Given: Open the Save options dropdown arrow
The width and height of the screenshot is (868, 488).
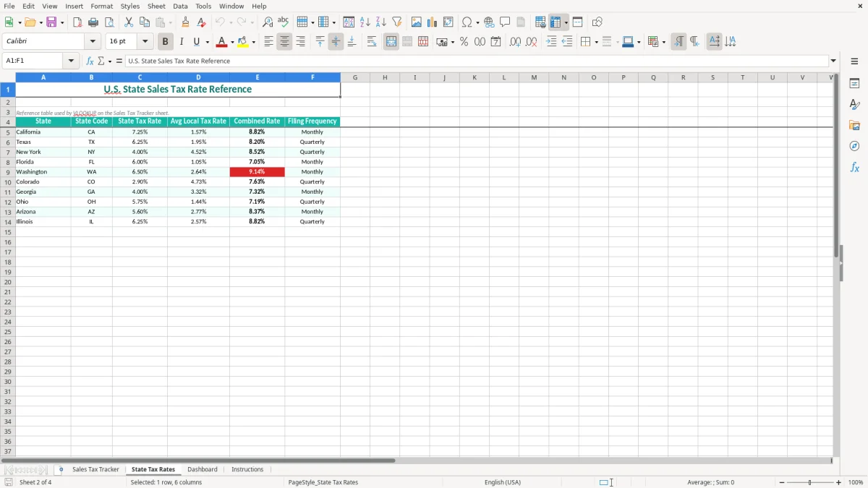Looking at the screenshot, I should (61, 22).
